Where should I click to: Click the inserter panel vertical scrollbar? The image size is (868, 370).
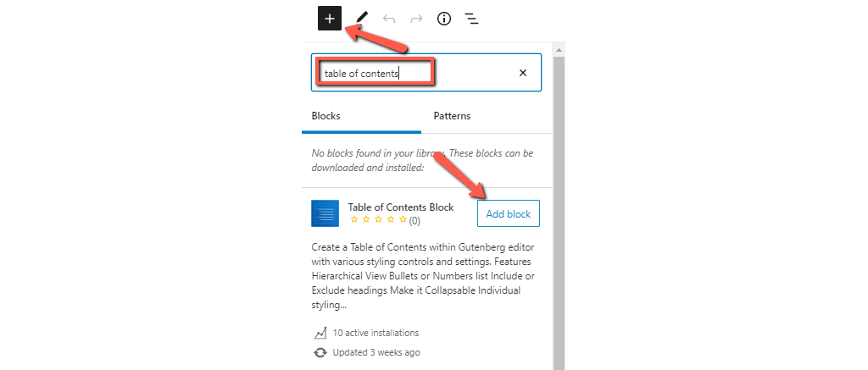[x=558, y=212]
